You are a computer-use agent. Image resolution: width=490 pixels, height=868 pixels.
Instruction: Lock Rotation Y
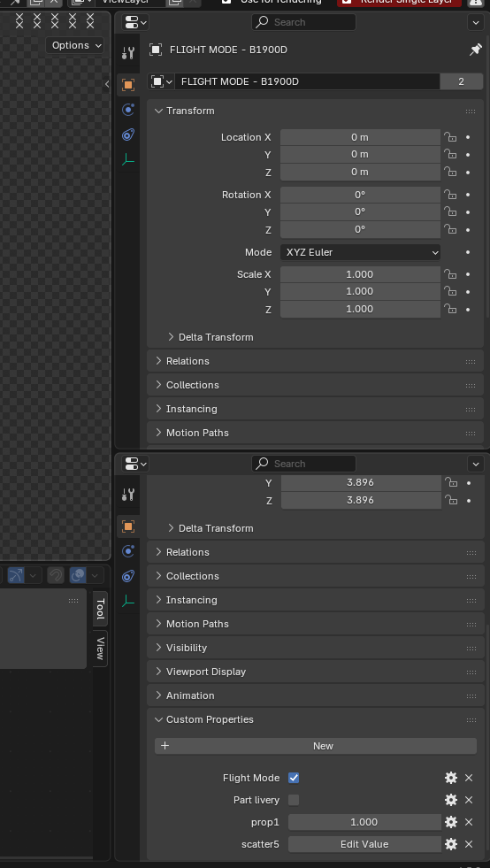point(450,212)
